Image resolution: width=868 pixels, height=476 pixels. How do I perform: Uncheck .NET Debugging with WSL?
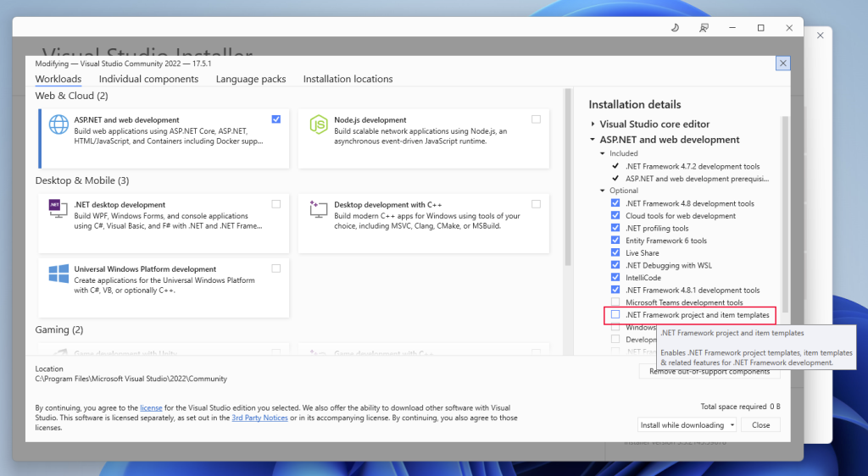[x=615, y=265]
